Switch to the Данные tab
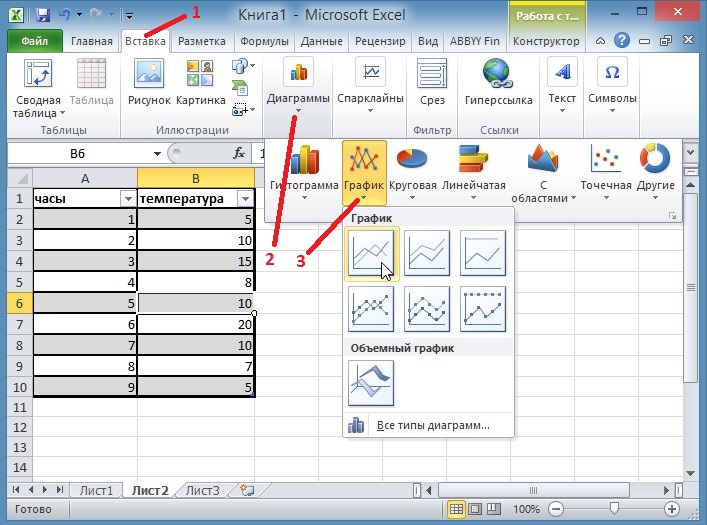Screen dimensions: 707x525 click(x=321, y=41)
